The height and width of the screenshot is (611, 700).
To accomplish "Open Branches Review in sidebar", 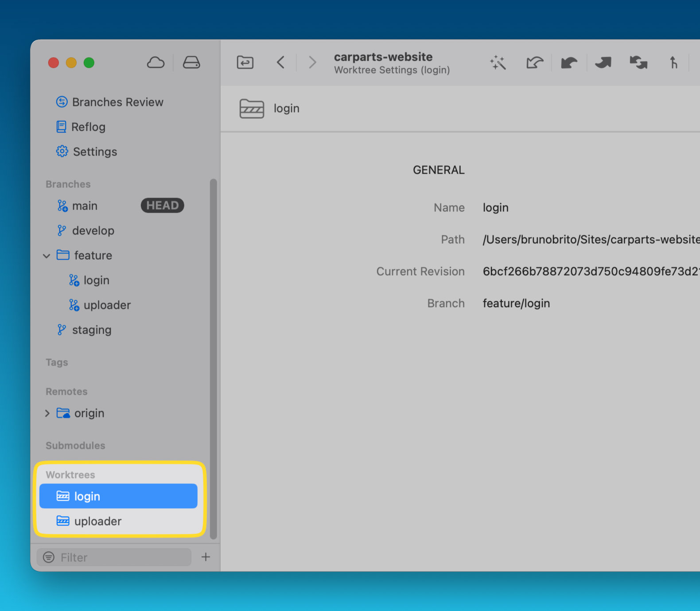I will point(117,102).
